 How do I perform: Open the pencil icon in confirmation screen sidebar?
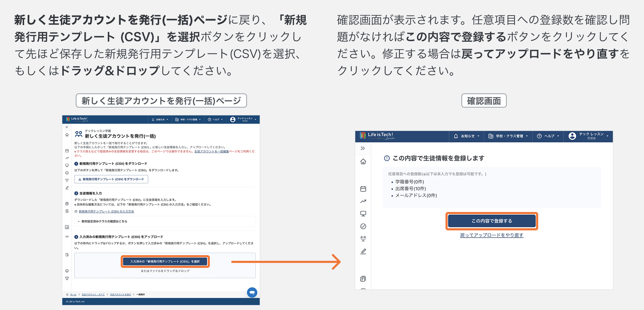click(x=363, y=251)
